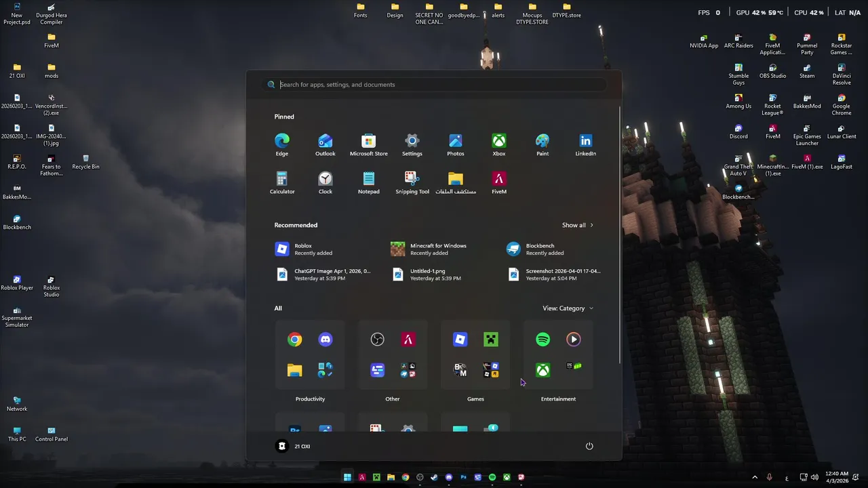Select the Epic Games Launcher desktop shortcut

(807, 135)
